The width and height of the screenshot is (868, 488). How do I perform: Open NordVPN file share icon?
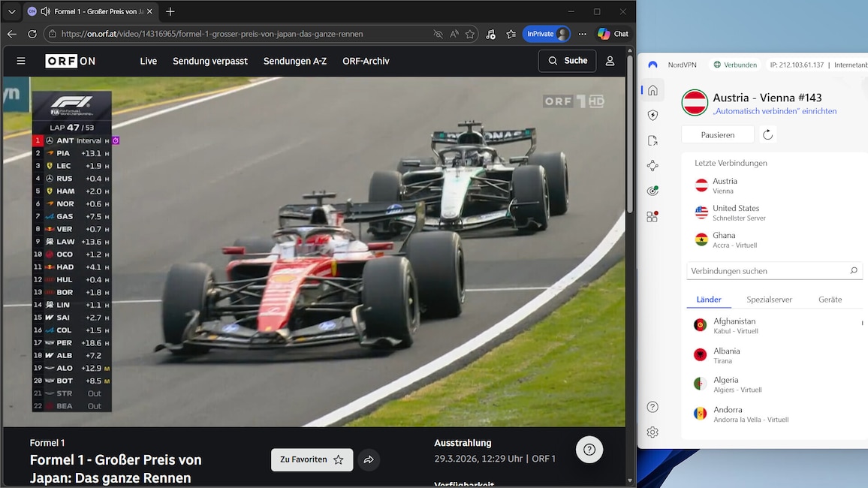coord(653,140)
